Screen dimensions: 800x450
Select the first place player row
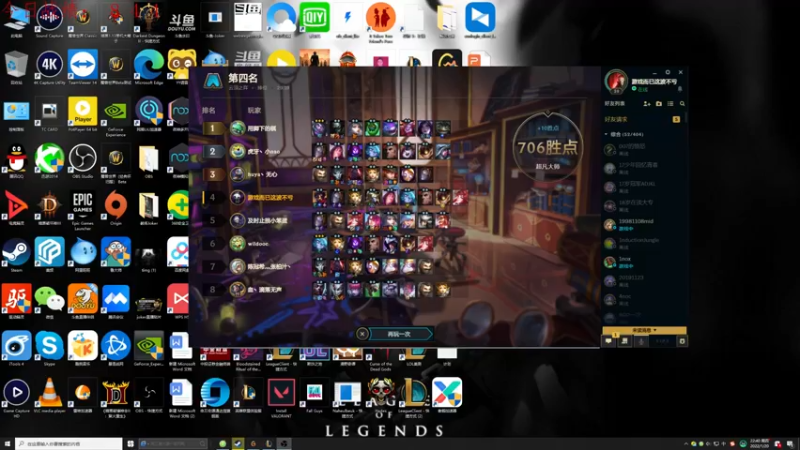327,128
